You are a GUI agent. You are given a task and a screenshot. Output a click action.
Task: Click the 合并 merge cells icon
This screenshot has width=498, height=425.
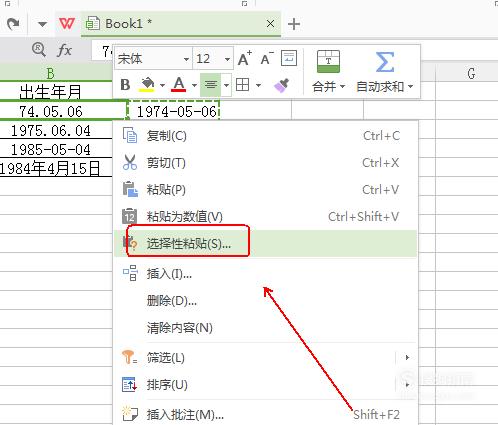click(x=328, y=62)
